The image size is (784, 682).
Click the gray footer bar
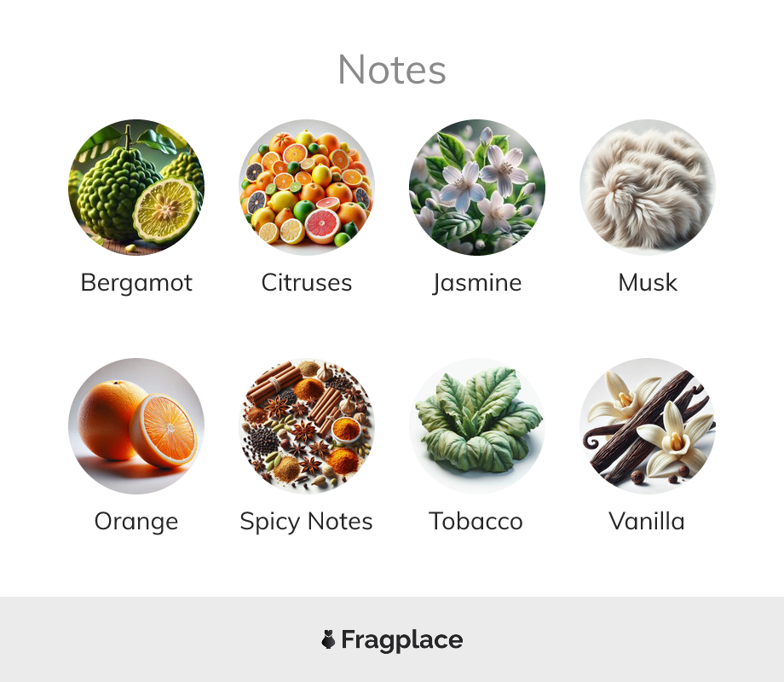tap(392, 639)
